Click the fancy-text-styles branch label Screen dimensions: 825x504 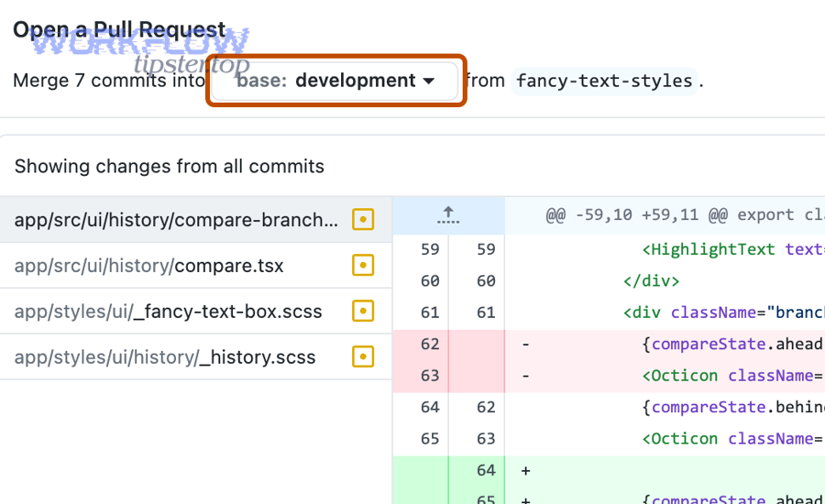point(604,81)
